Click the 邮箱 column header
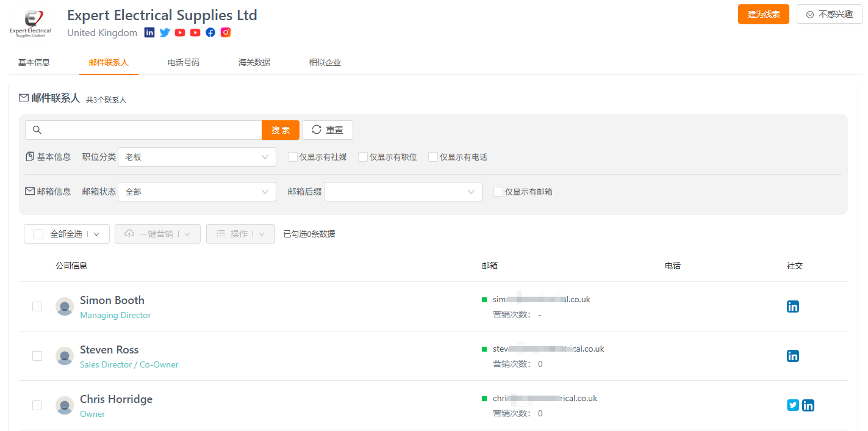This screenshot has height=431, width=868. (490, 266)
